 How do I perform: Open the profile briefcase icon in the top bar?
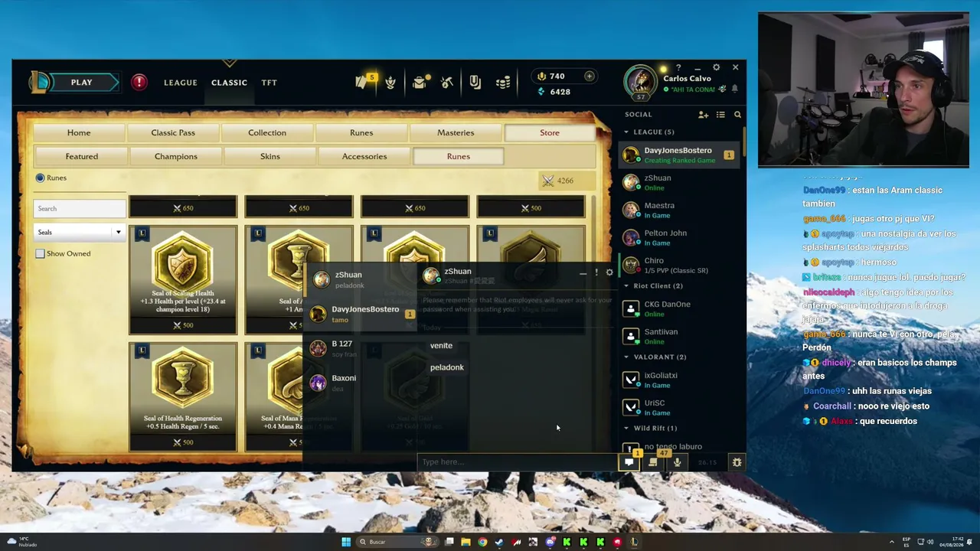[419, 82]
